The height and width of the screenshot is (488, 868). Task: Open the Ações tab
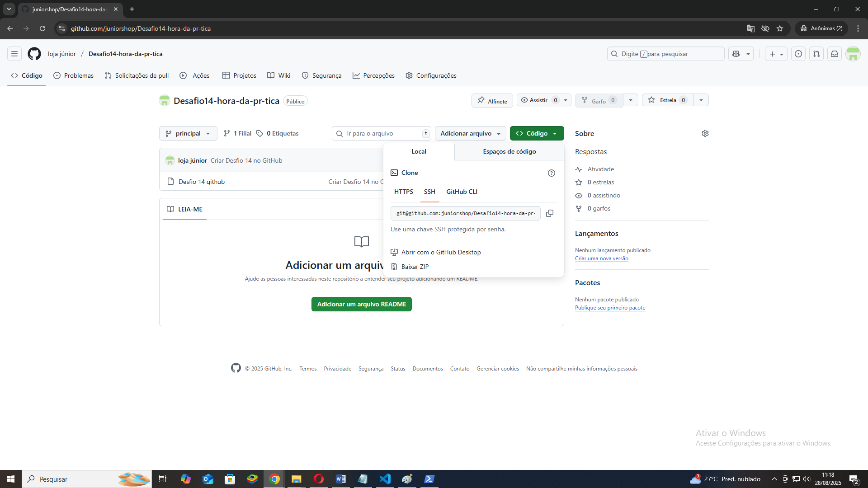[x=195, y=75]
